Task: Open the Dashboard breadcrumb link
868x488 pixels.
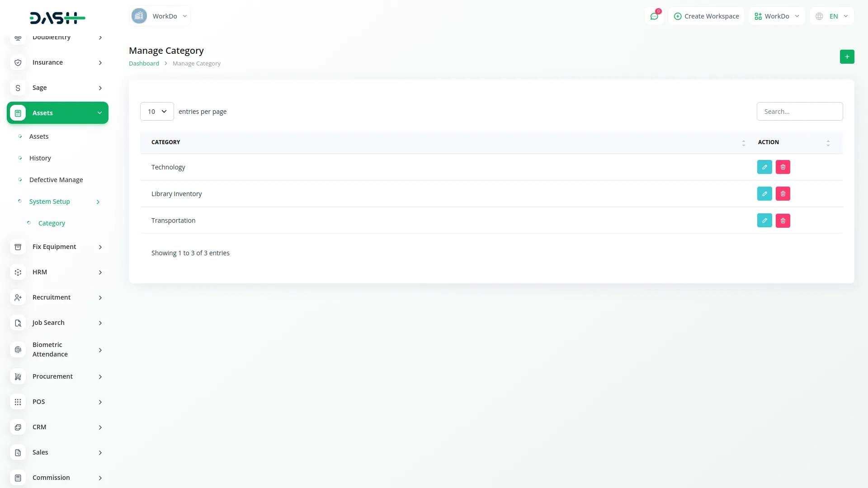Action: point(143,63)
